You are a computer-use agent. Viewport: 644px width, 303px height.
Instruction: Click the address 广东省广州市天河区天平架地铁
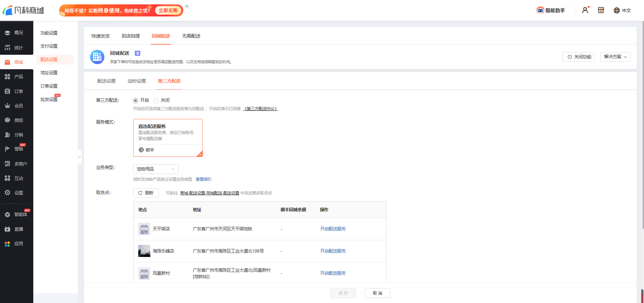(x=223, y=229)
